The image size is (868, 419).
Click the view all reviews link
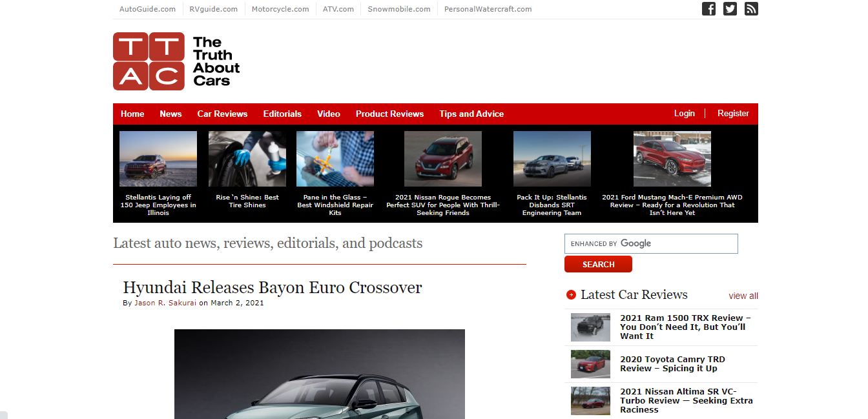tap(743, 296)
